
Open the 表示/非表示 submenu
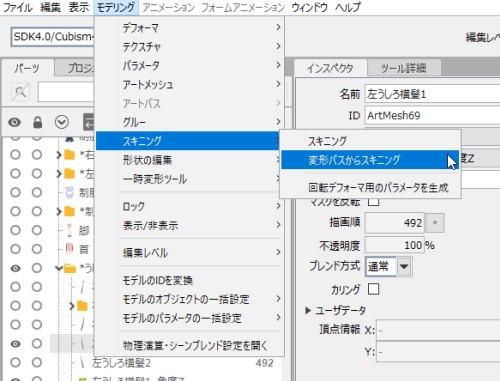pyautogui.click(x=189, y=225)
